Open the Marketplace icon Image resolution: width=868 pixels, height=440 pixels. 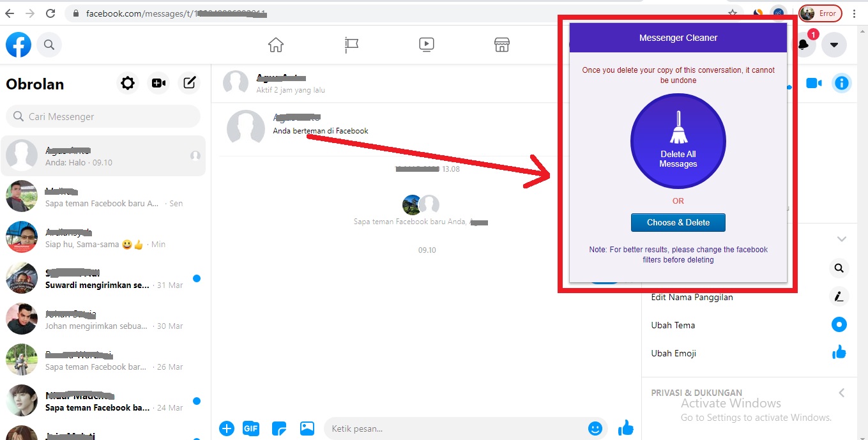[x=502, y=45]
